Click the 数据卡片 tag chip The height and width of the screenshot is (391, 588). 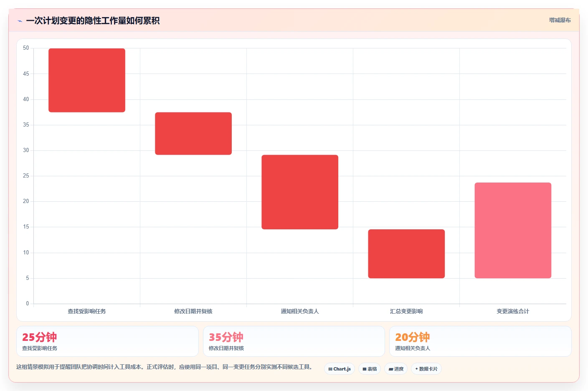point(426,369)
